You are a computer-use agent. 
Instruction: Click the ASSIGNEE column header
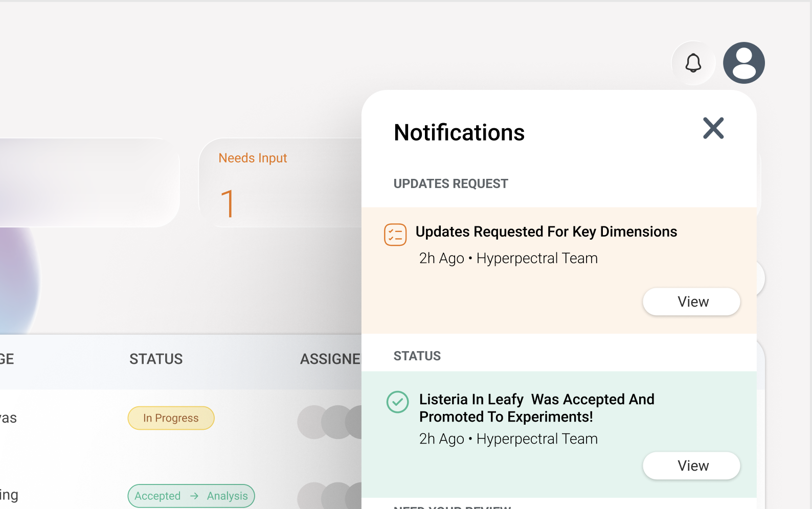(x=330, y=359)
